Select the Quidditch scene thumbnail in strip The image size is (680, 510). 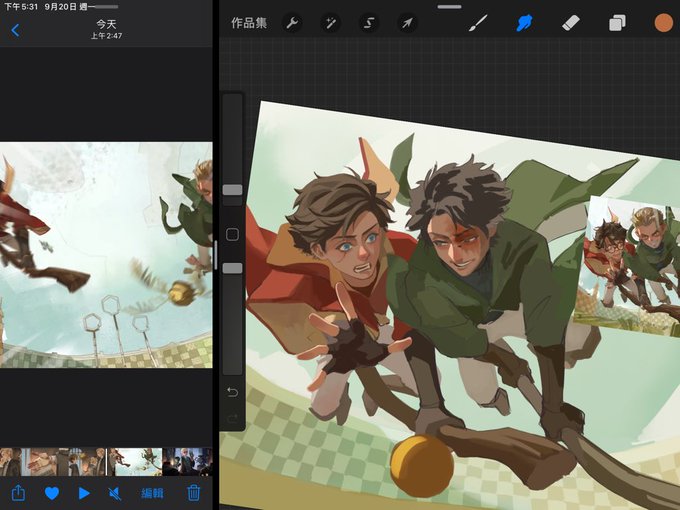pyautogui.click(x=135, y=462)
